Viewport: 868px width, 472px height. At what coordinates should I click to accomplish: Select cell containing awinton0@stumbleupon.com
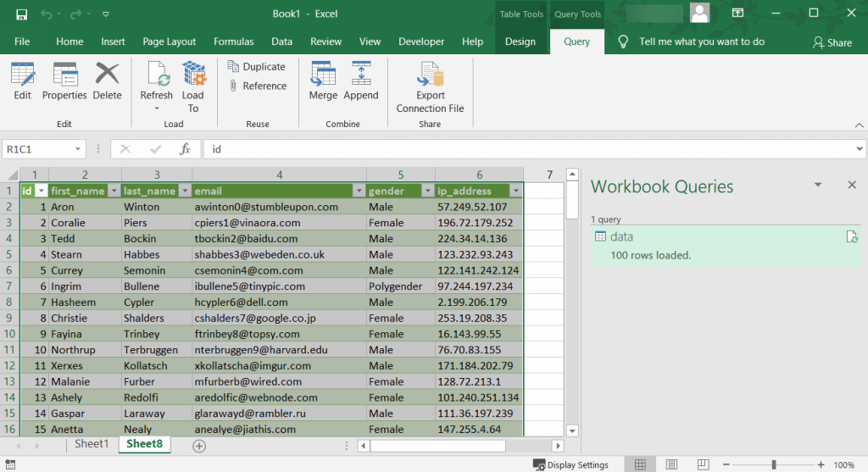coord(279,207)
